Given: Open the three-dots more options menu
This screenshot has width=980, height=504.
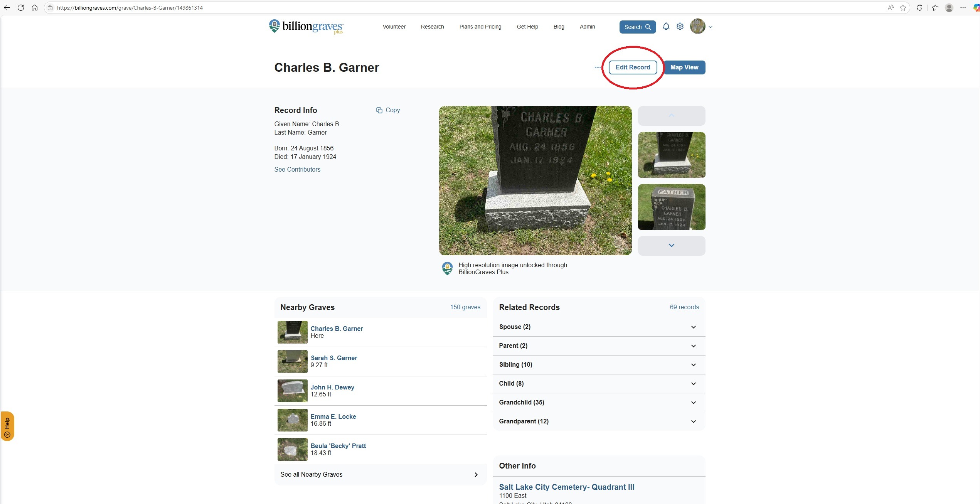Looking at the screenshot, I should coord(598,67).
